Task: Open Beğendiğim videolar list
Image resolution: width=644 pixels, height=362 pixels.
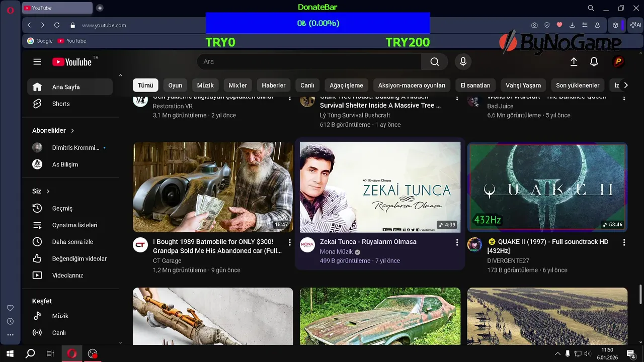Action: [x=70, y=258]
